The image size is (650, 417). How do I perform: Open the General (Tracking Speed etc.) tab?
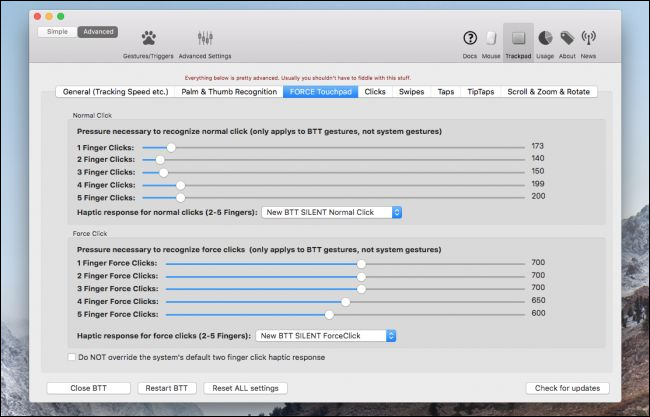click(x=115, y=91)
